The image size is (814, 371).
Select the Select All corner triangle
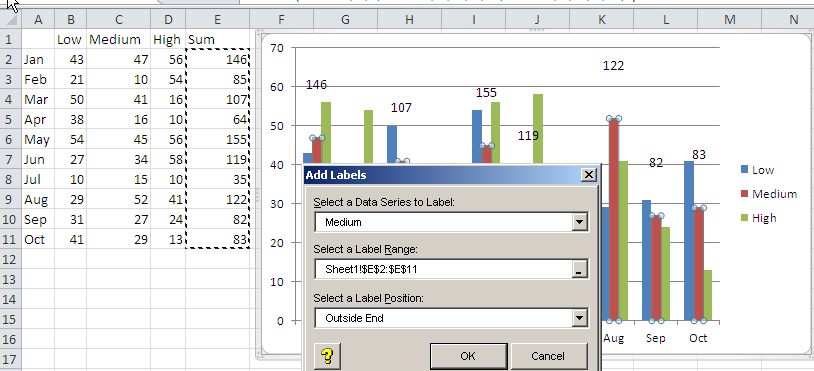pos(10,20)
